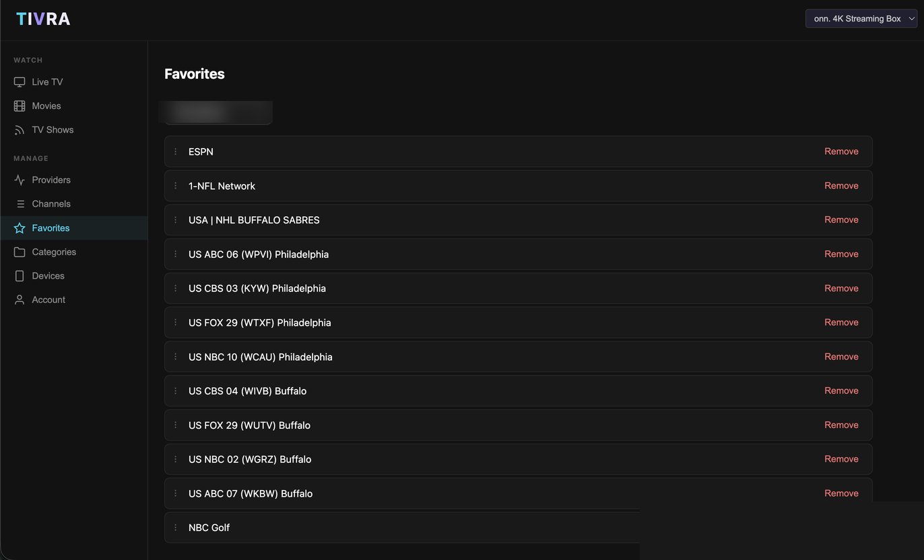Grab the drag handle for ESPN

pyautogui.click(x=176, y=151)
